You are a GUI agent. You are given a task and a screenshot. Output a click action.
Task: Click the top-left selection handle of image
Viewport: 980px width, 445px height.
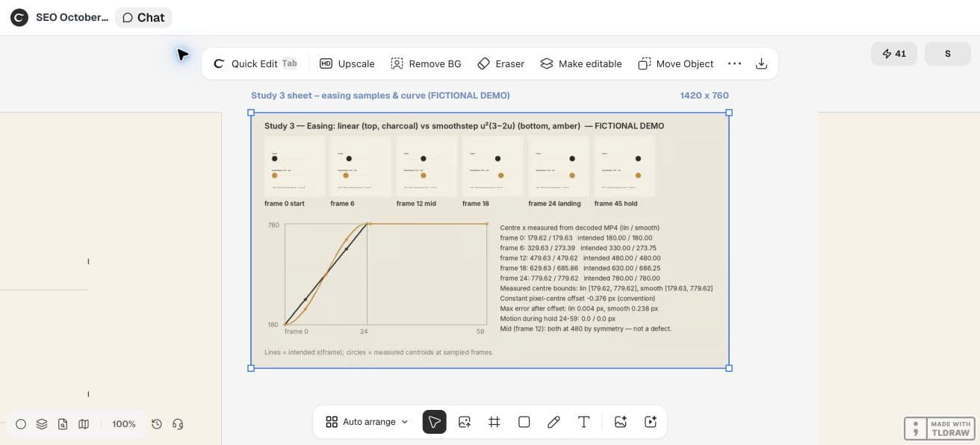coord(251,113)
